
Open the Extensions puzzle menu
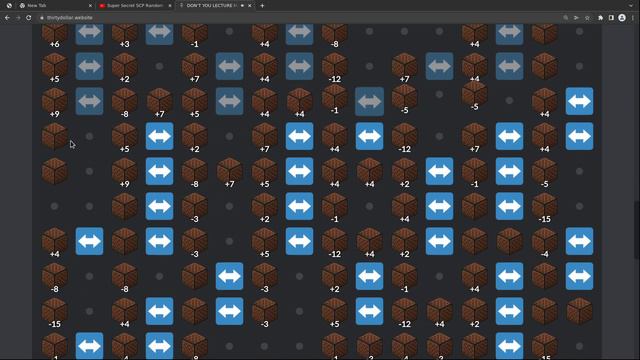coord(600,18)
